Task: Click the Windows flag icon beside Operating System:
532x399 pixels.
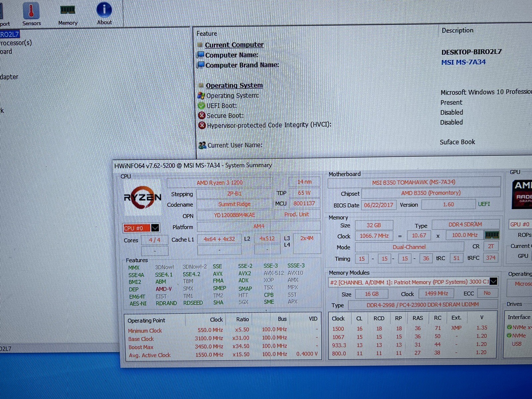Action: (x=201, y=95)
